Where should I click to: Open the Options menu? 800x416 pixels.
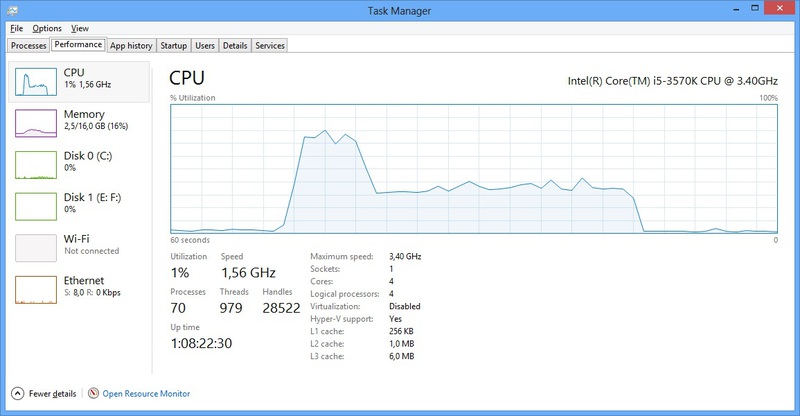pos(47,29)
